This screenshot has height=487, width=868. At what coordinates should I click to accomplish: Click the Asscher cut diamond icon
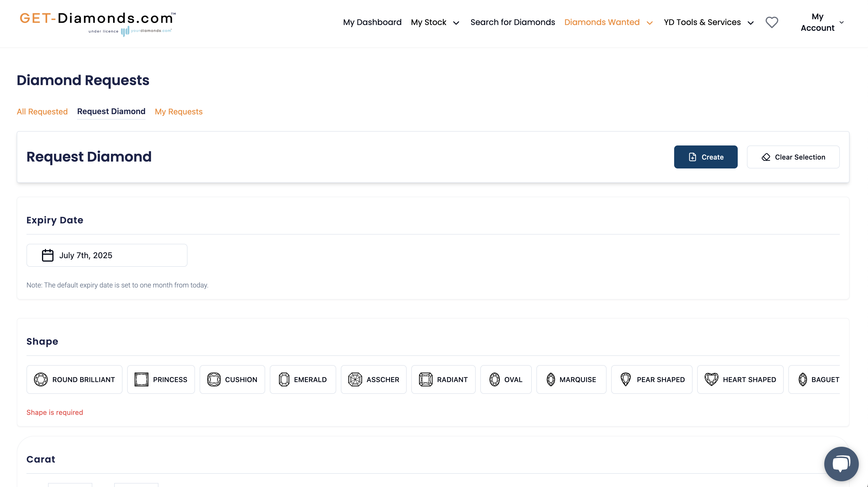coord(355,379)
